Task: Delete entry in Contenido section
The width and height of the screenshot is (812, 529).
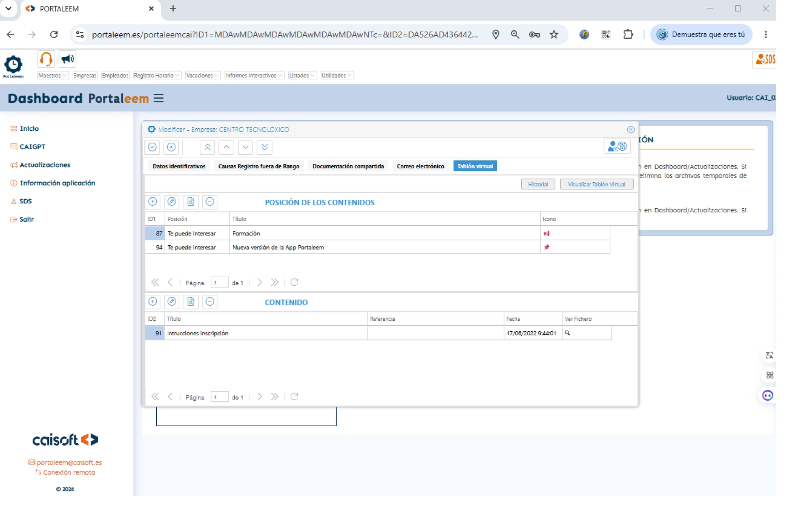Action: 210,302
